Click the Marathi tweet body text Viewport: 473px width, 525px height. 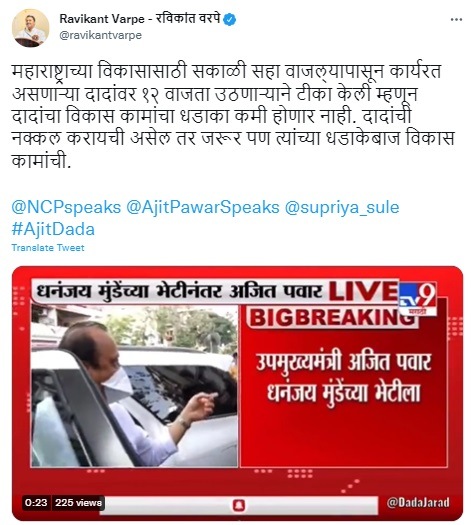click(x=233, y=116)
